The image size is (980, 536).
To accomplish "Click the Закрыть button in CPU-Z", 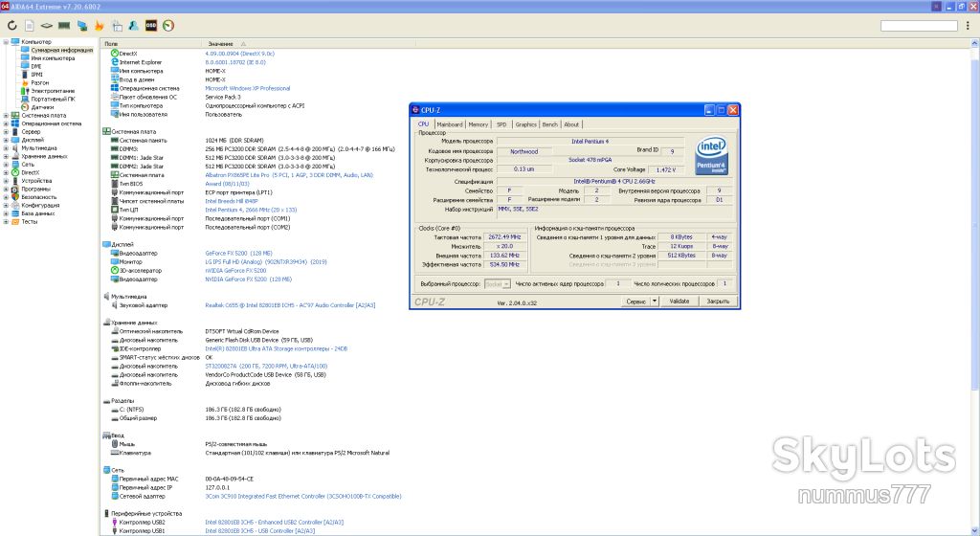I will (718, 301).
